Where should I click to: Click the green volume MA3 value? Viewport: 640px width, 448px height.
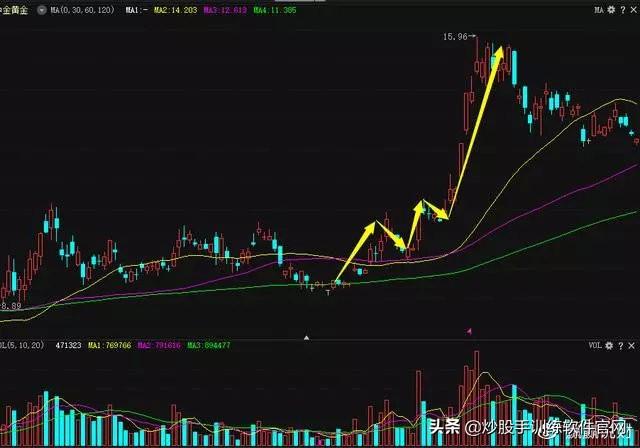pos(209,345)
